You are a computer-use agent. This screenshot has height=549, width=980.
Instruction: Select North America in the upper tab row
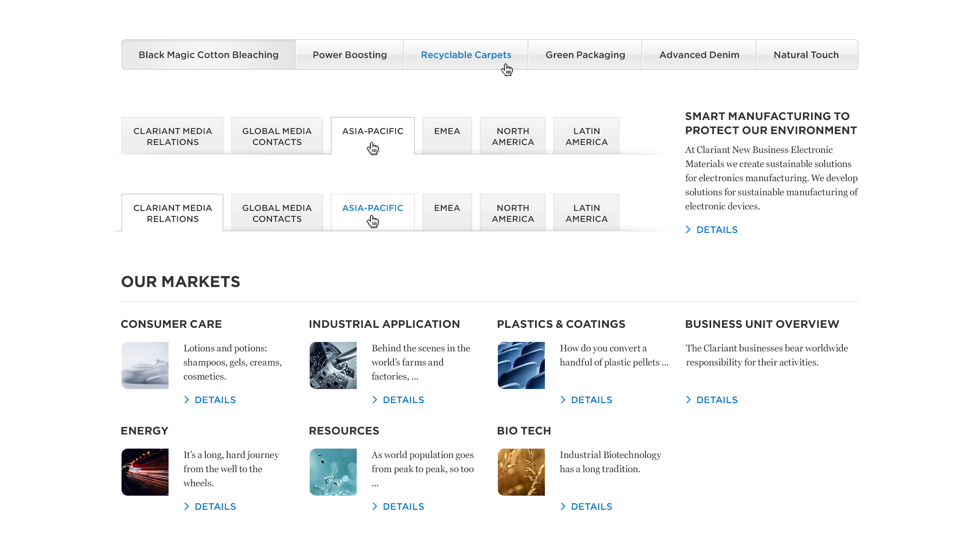tap(513, 136)
